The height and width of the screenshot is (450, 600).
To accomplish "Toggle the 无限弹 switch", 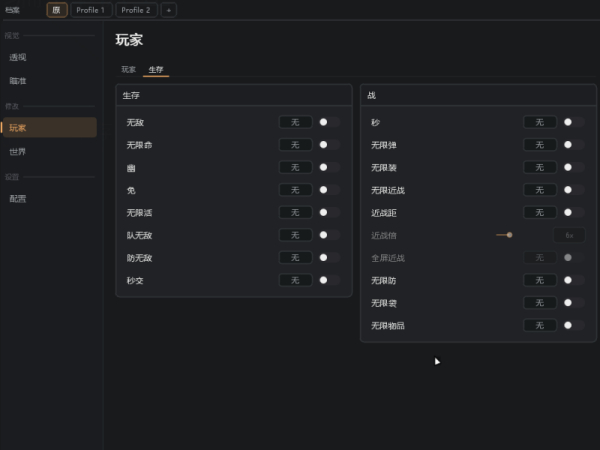I will click(574, 145).
